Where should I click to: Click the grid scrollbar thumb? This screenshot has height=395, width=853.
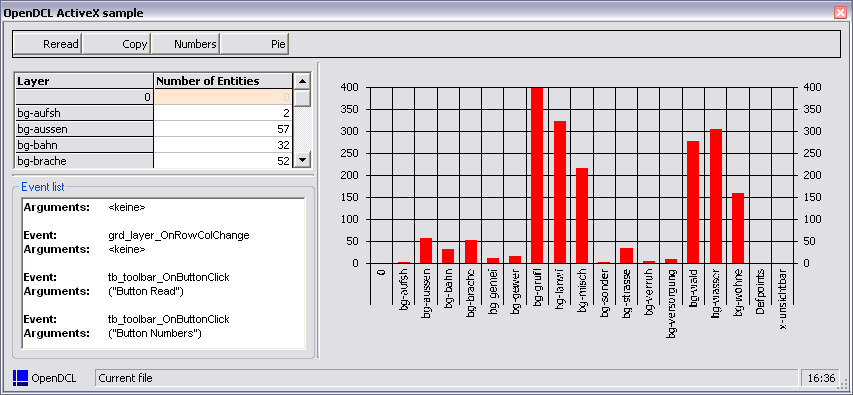click(x=302, y=98)
